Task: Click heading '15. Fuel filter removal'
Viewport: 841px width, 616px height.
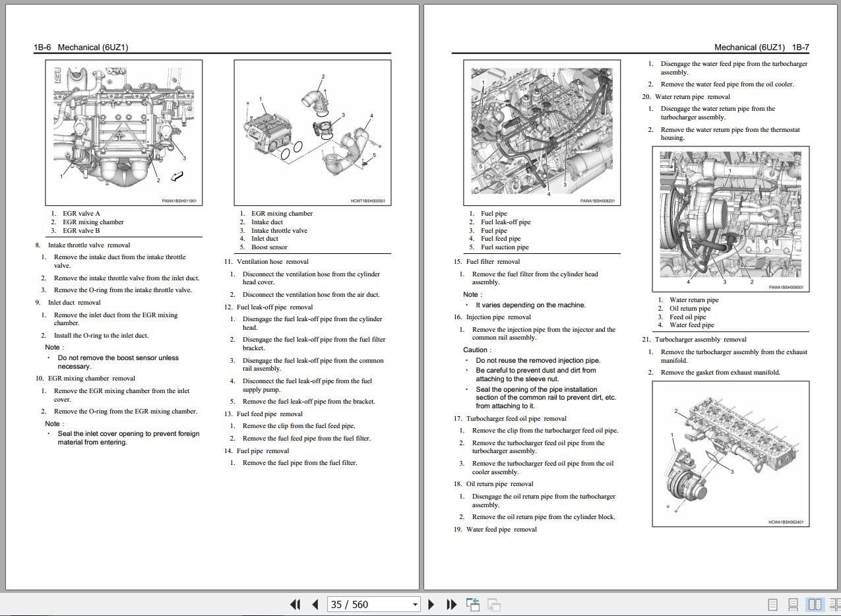Action: pos(487,262)
